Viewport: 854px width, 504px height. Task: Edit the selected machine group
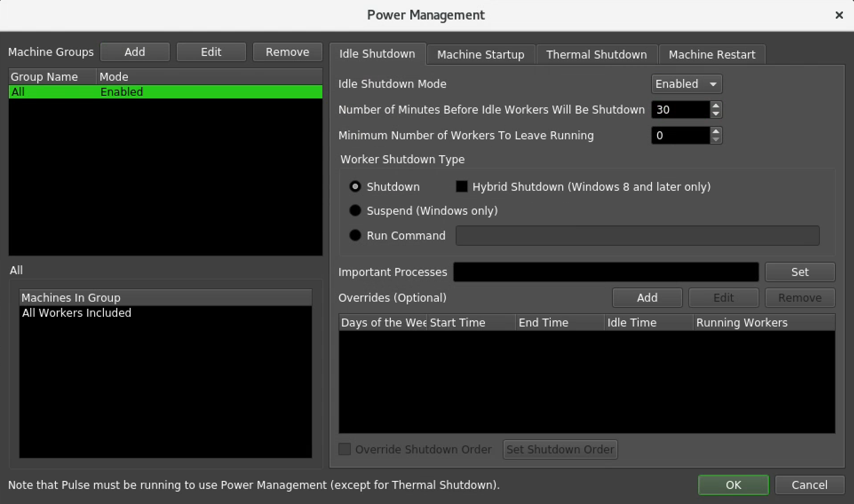point(211,51)
